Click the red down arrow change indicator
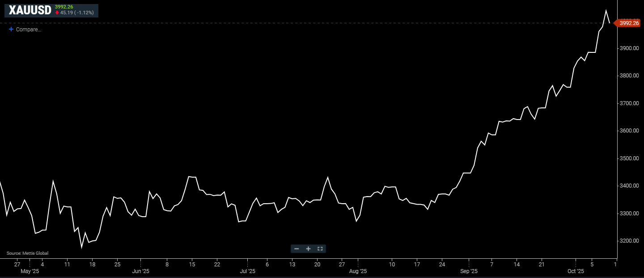Screen dimensions: 644x278 click(x=57, y=13)
